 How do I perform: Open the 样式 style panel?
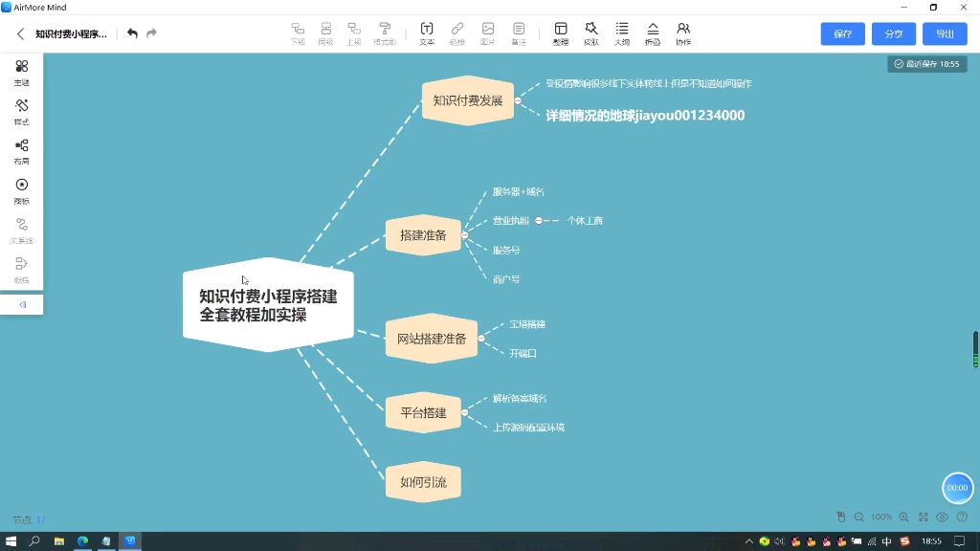point(21,113)
